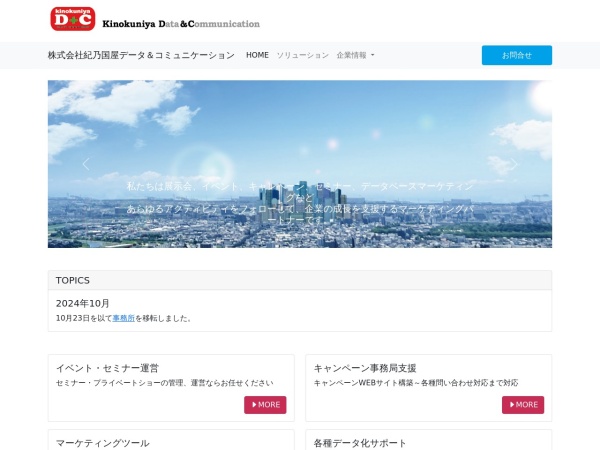600x450 pixels.
Task: Click the セミナー・プライベートショー description text
Action: pos(164,383)
